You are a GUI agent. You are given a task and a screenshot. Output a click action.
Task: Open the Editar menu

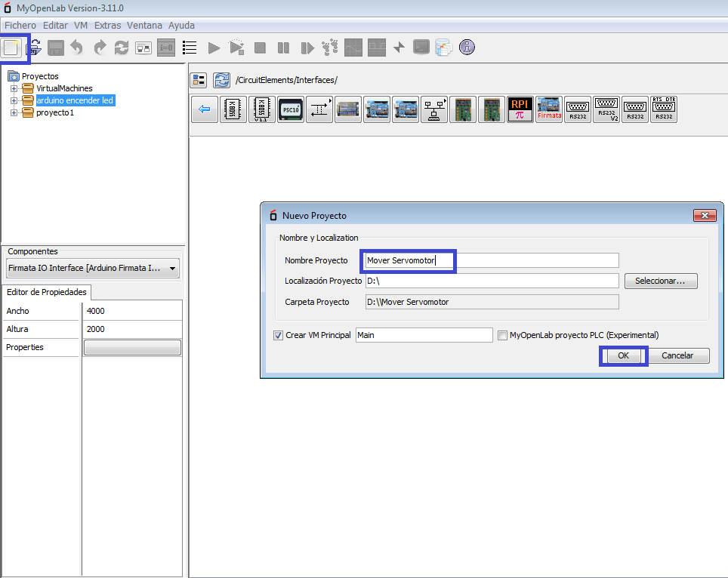tap(55, 26)
